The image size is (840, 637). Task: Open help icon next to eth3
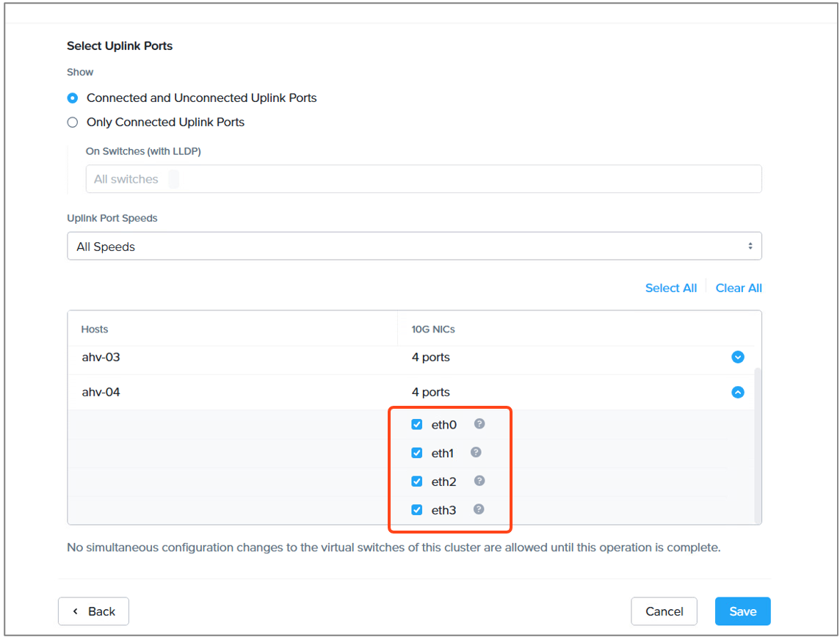[479, 509]
